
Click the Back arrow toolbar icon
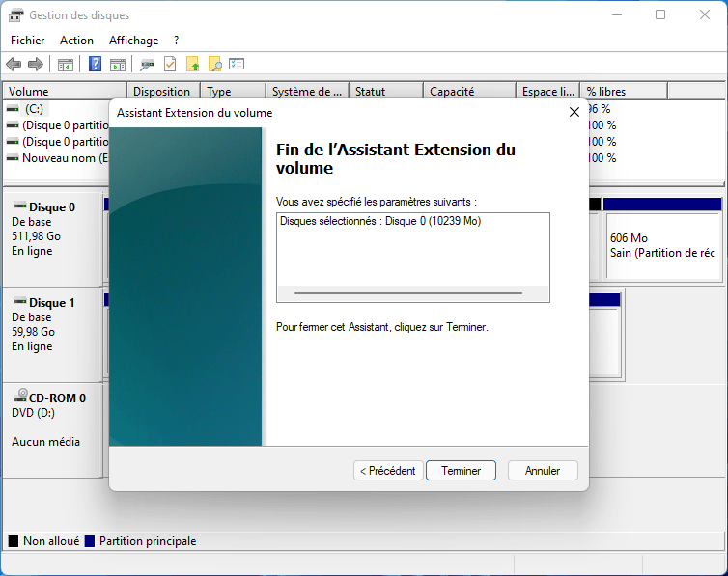click(x=14, y=65)
